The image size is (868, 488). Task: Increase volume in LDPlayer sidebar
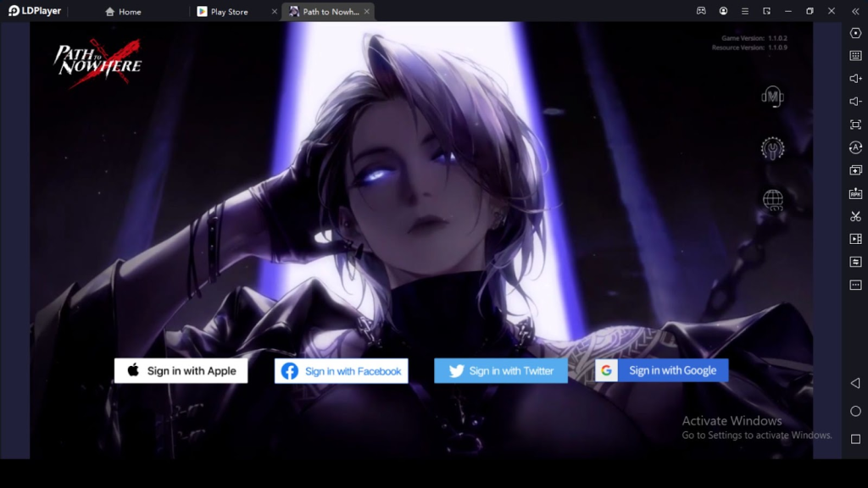(x=855, y=79)
